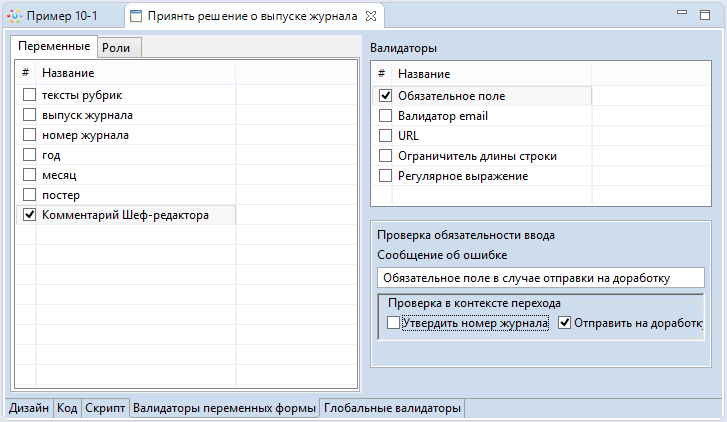Uncheck Отправить на доработку transition
The width and height of the screenshot is (727, 422).
coord(565,323)
